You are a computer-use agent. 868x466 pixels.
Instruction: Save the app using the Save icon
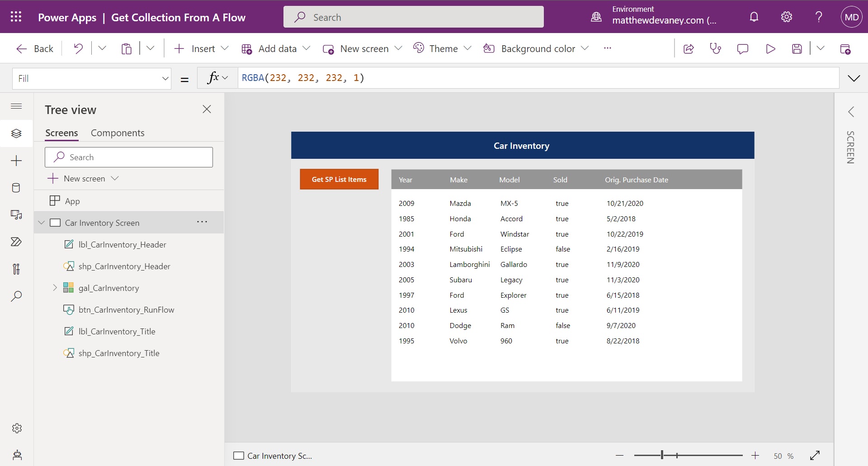[797, 48]
